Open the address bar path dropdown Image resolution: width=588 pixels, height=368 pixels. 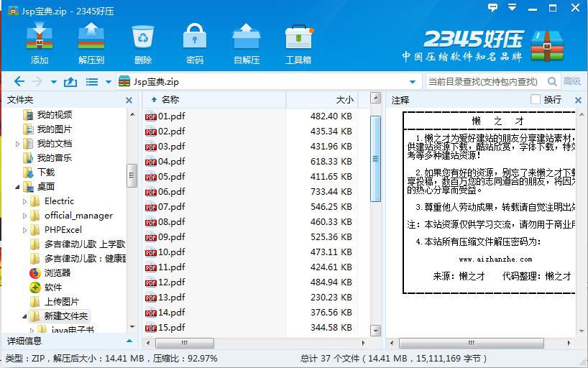413,82
